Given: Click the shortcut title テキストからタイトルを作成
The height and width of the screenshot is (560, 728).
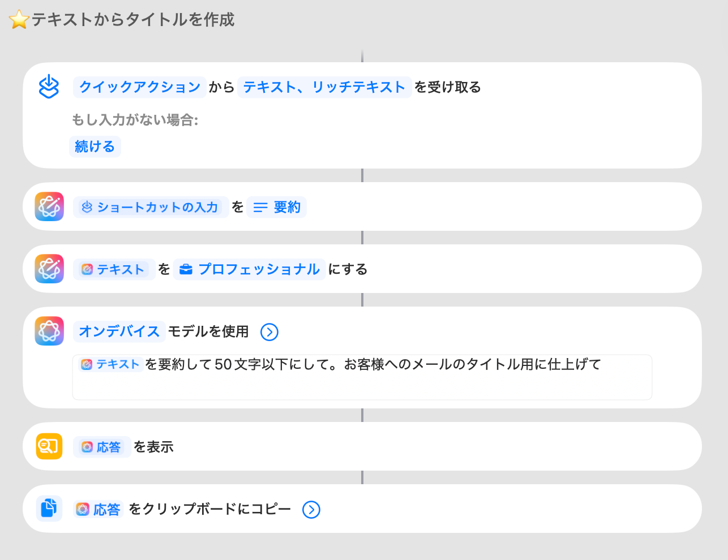Looking at the screenshot, I should tap(133, 20).
